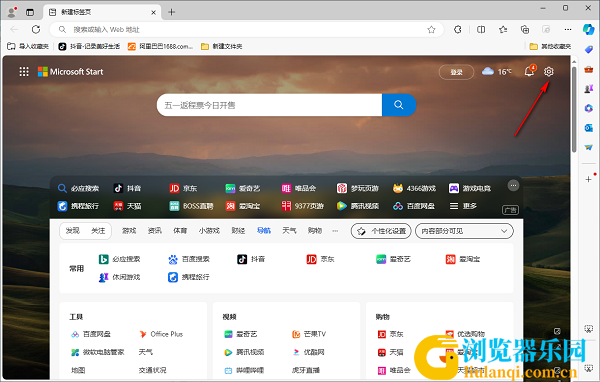
Task: Open the 微软电脑管家 link
Action: point(98,352)
